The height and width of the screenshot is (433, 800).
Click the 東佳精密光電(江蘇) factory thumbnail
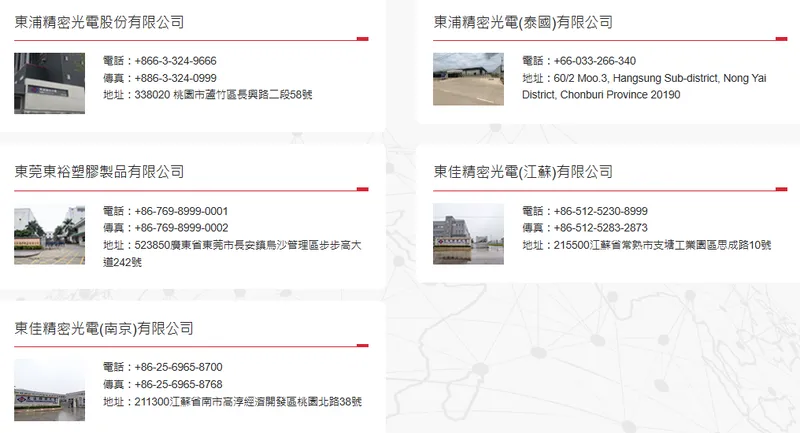tap(468, 234)
